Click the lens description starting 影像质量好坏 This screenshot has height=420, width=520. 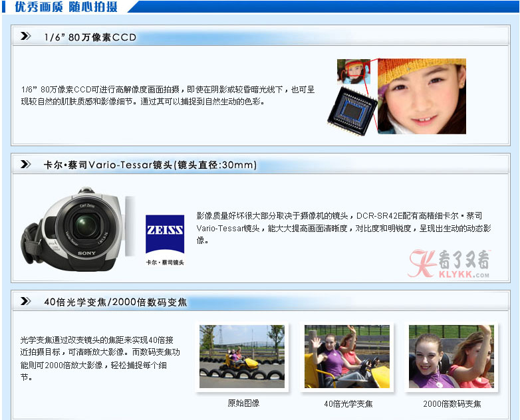344,228
